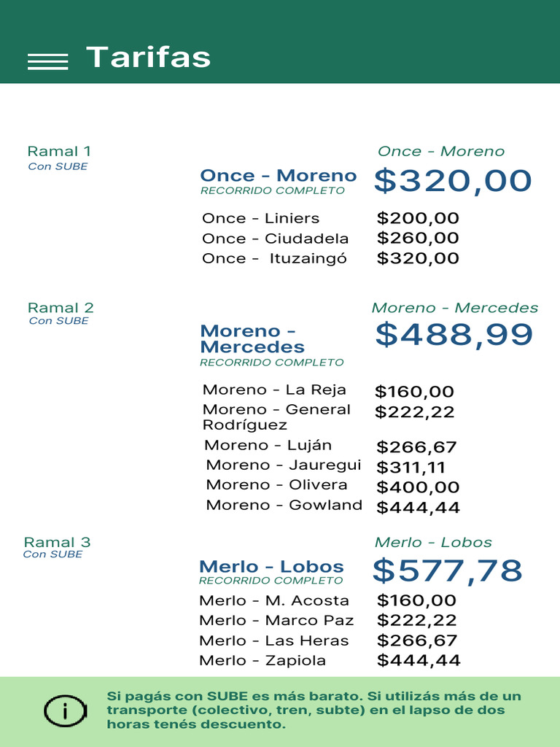560x747 pixels.
Task: Choose Once - Liniers route row
Action: [260, 218]
